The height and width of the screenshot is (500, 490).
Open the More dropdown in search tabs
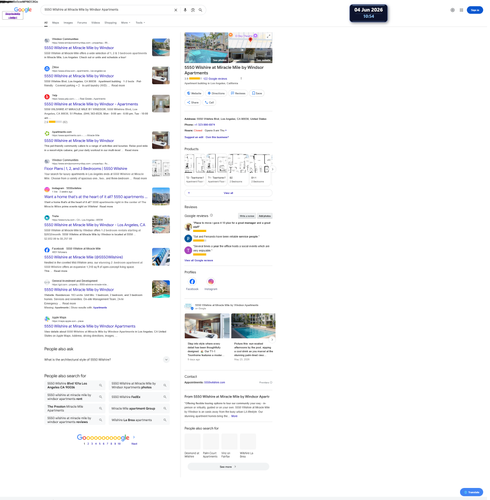[125, 23]
